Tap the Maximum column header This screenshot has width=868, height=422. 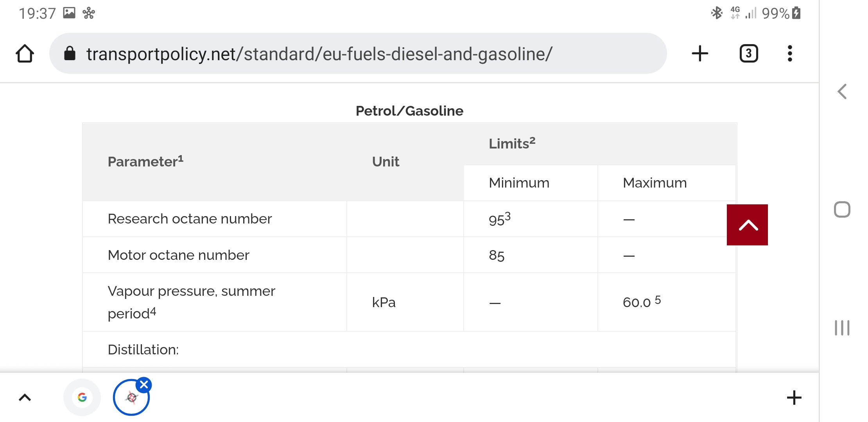[655, 183]
